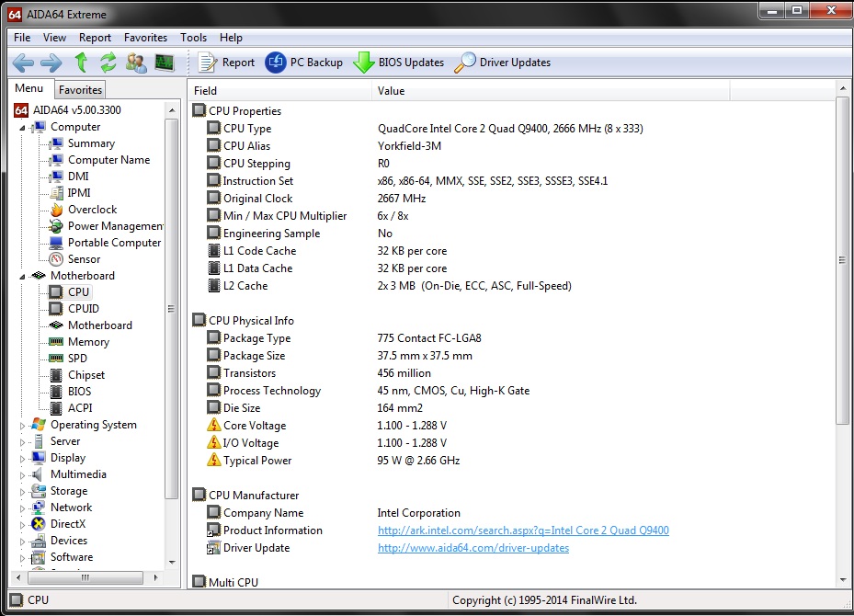Open the Motherboard sub-item under CPUID
Screen dimensions: 854x616
(x=100, y=325)
